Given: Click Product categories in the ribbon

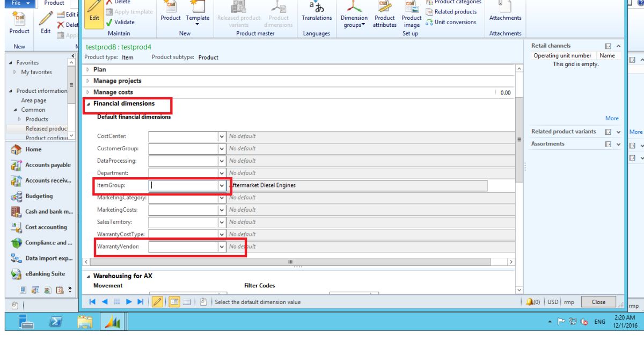Looking at the screenshot, I should 453,2.
